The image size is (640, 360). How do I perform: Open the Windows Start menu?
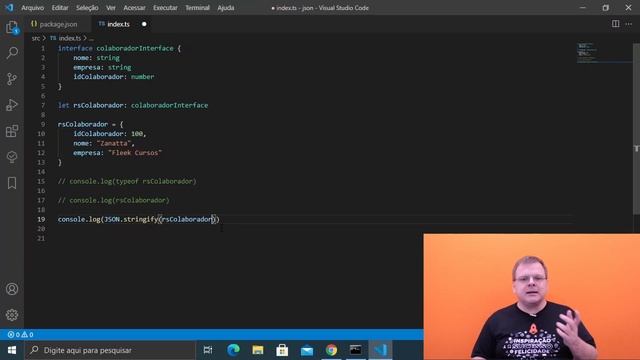(x=12, y=350)
